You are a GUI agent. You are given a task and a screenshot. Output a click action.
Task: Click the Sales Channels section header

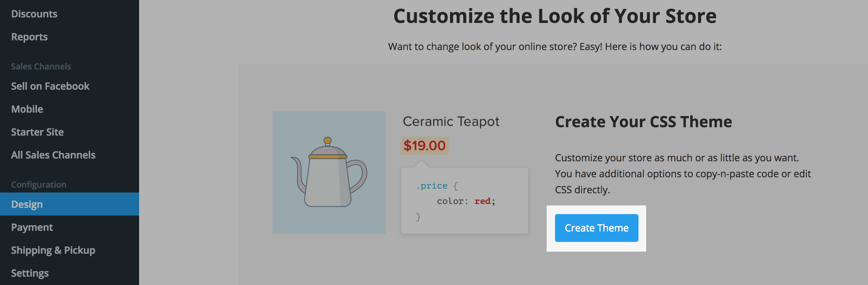click(x=41, y=66)
